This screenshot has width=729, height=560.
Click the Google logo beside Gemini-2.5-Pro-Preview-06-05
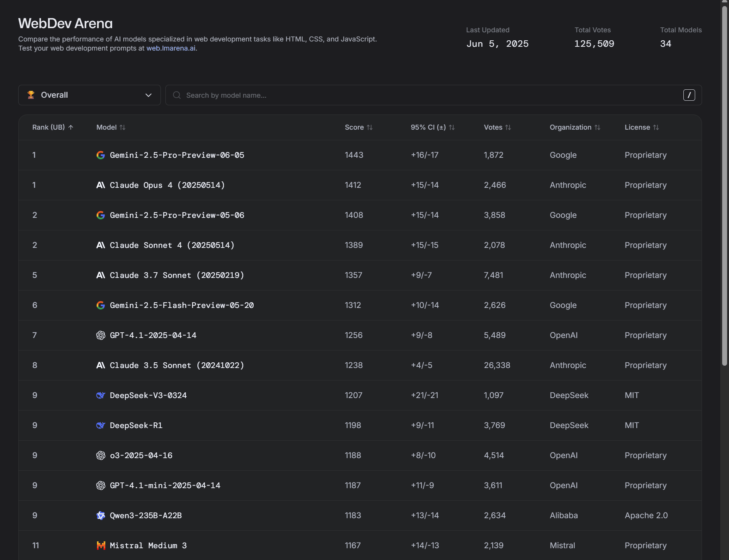pos(100,155)
